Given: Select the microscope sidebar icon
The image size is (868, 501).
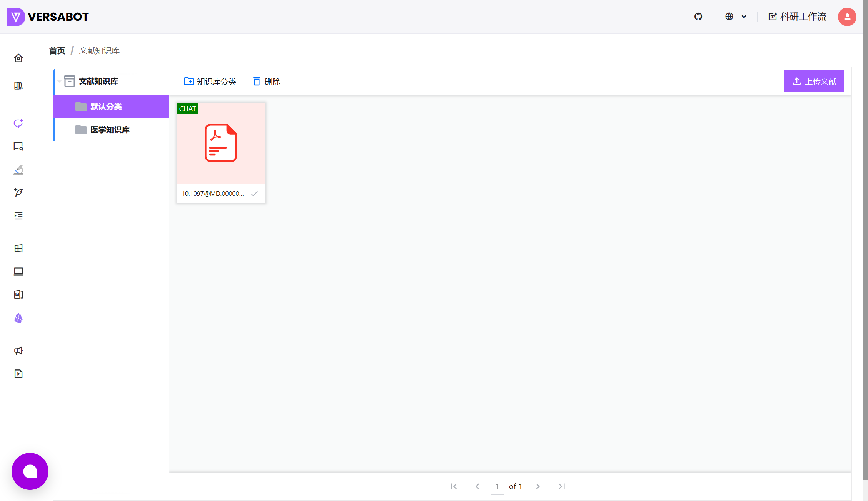Looking at the screenshot, I should 18,170.
